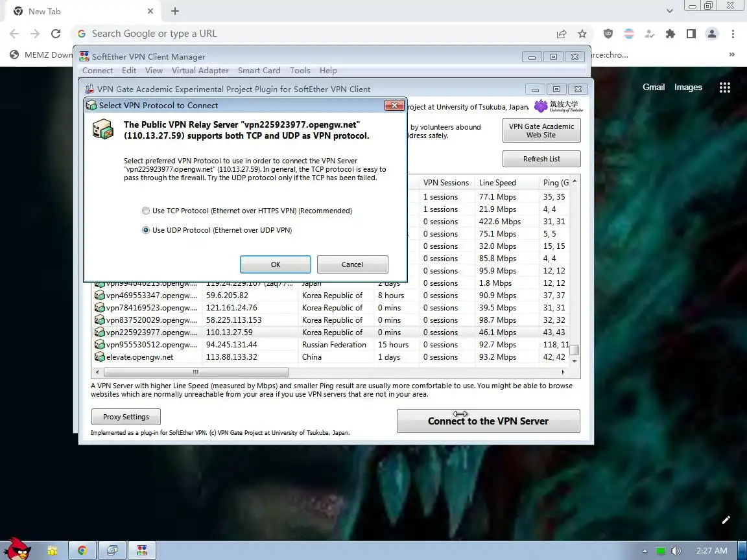Click server list scroll up arrow
Screen dimensions: 747x560
[x=575, y=181]
